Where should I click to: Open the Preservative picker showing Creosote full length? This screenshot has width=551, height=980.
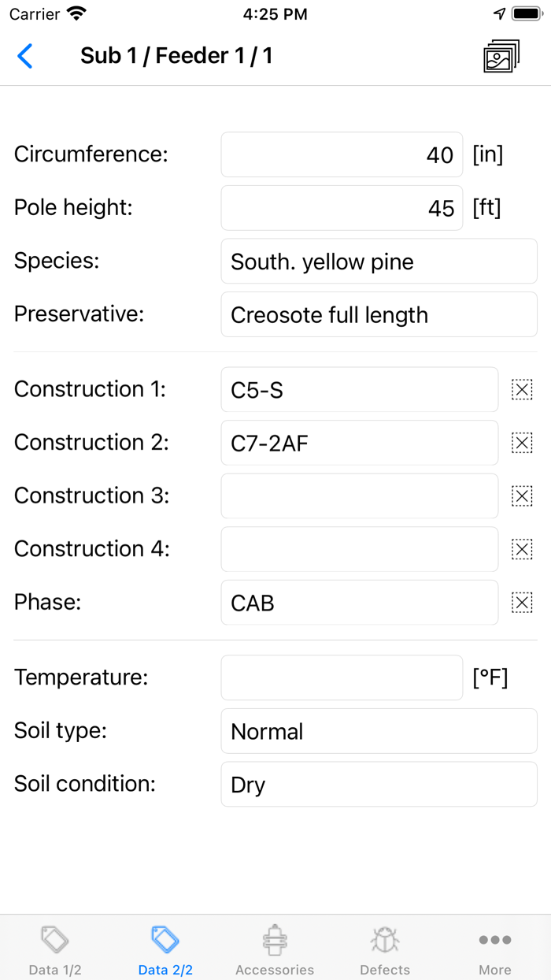[379, 314]
